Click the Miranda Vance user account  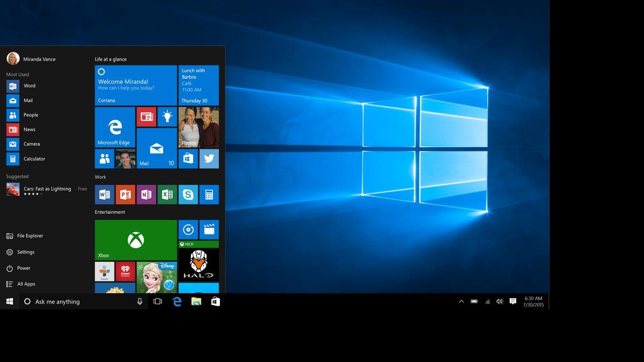[x=31, y=59]
